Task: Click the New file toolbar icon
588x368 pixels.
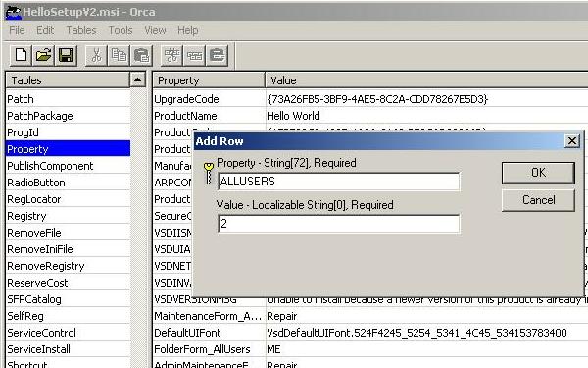Action: 21,56
